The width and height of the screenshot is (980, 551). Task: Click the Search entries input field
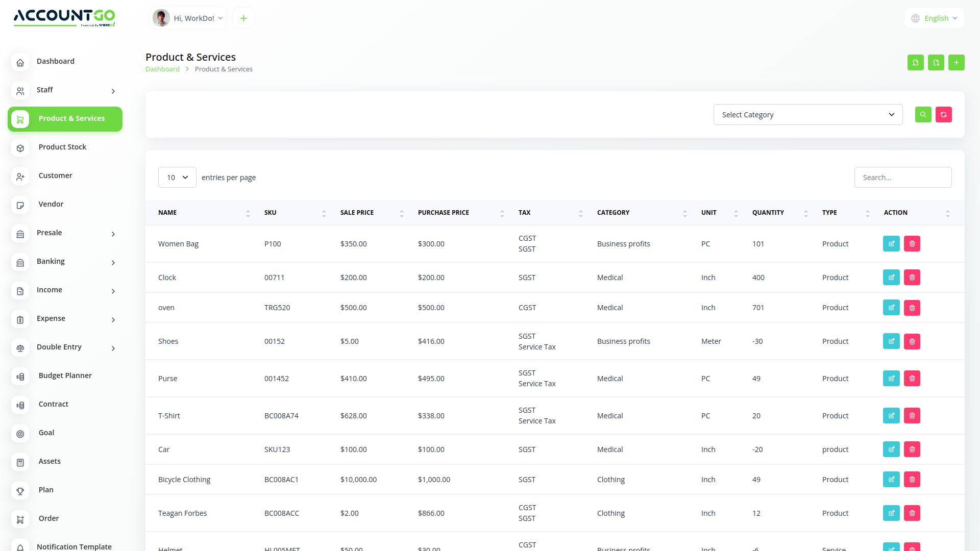coord(903,177)
